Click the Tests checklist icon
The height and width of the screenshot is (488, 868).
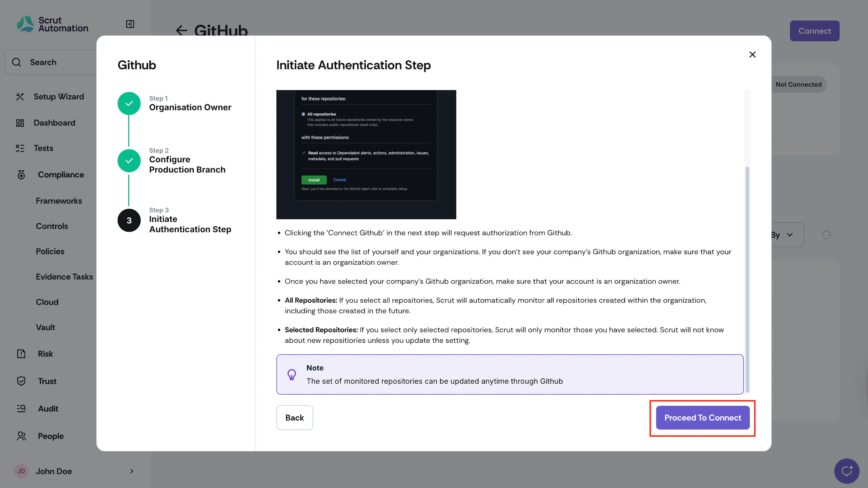(x=20, y=148)
